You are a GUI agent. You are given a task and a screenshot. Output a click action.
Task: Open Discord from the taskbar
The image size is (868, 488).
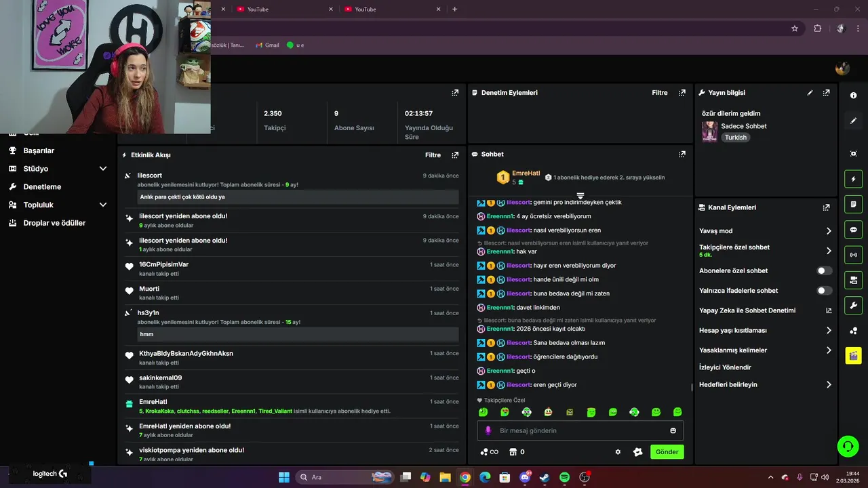click(x=525, y=477)
